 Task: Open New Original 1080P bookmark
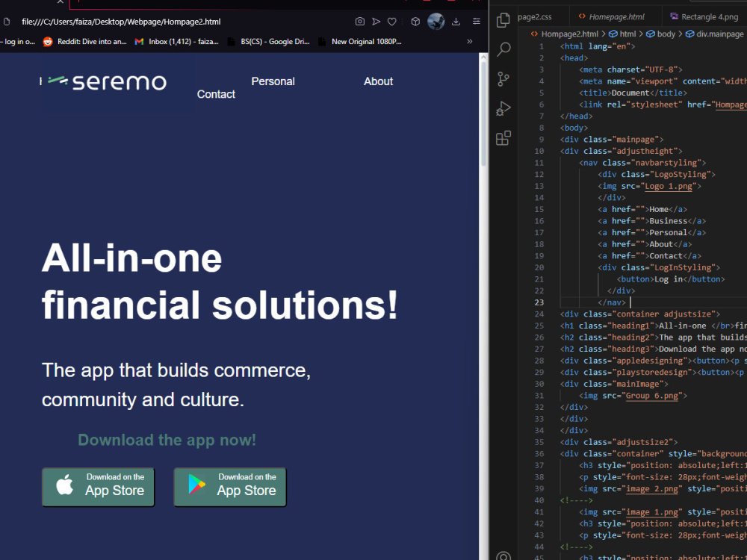pyautogui.click(x=360, y=41)
